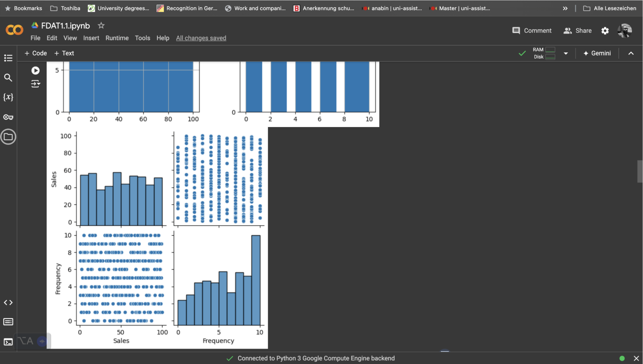
Task: Open find and replace search panel
Action: click(x=8, y=78)
